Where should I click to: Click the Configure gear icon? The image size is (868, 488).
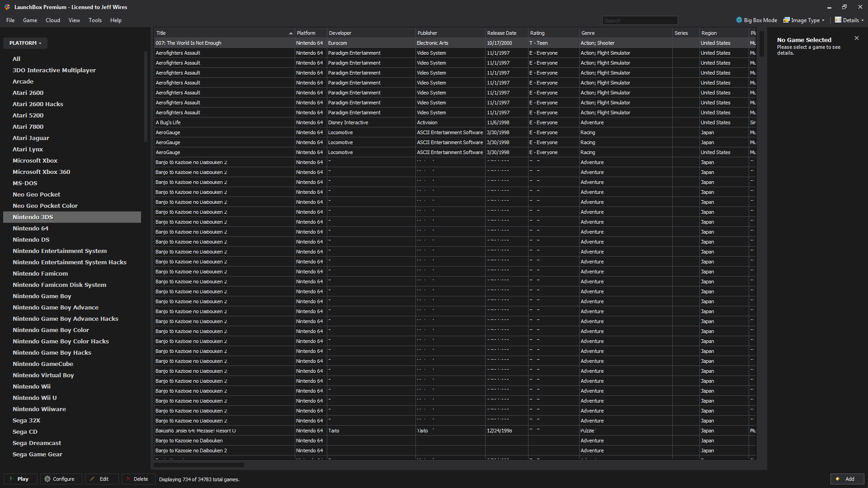click(x=47, y=479)
